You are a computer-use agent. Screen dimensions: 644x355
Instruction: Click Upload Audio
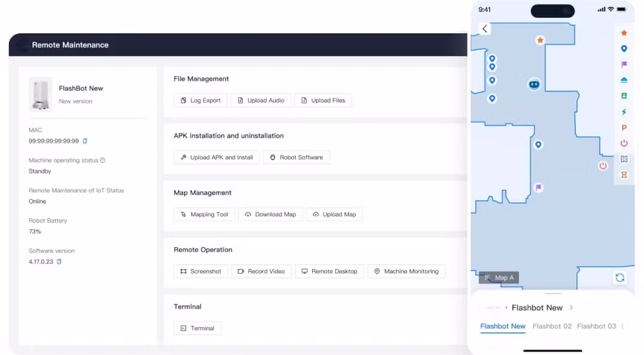[261, 100]
